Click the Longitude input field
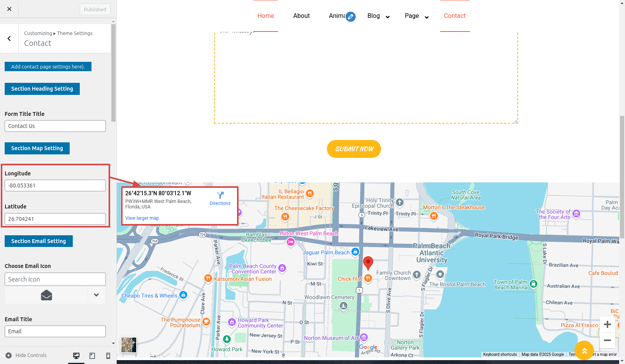Screen dimensions: 625x364 [x=55, y=185]
